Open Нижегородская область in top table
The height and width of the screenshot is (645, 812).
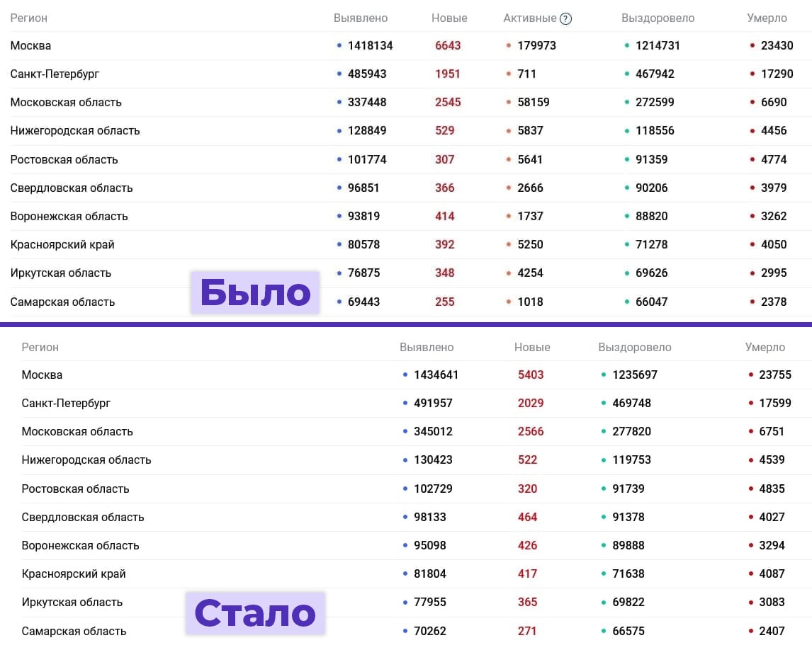(x=75, y=131)
